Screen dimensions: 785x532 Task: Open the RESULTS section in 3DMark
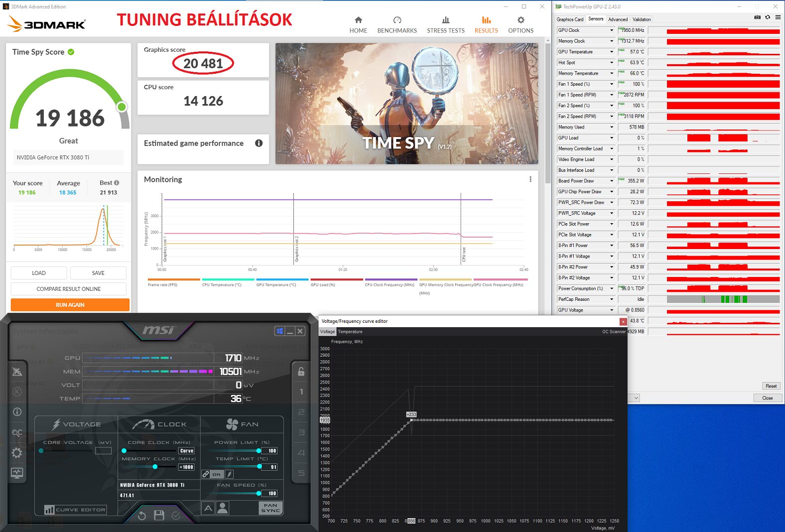coord(486,24)
